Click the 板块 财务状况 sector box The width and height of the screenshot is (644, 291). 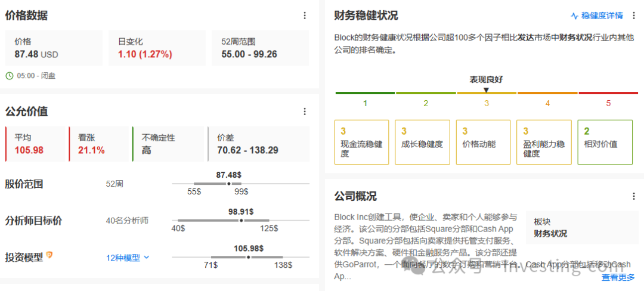tap(581, 227)
